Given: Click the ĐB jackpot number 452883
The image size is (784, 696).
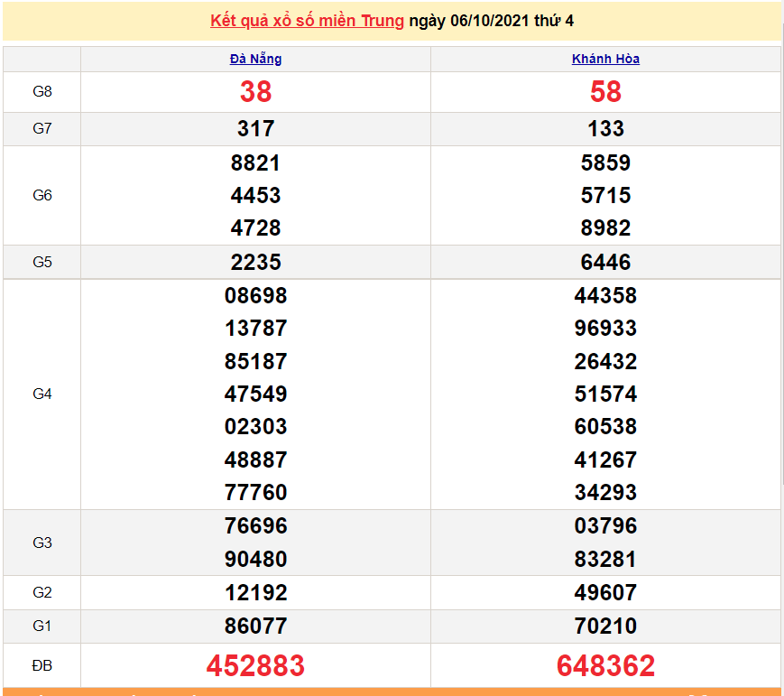Looking at the screenshot, I should (255, 665).
